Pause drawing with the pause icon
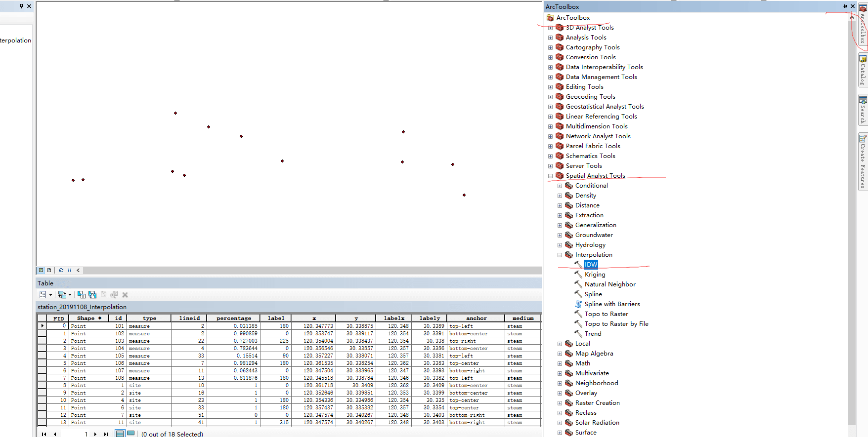 pos(70,270)
